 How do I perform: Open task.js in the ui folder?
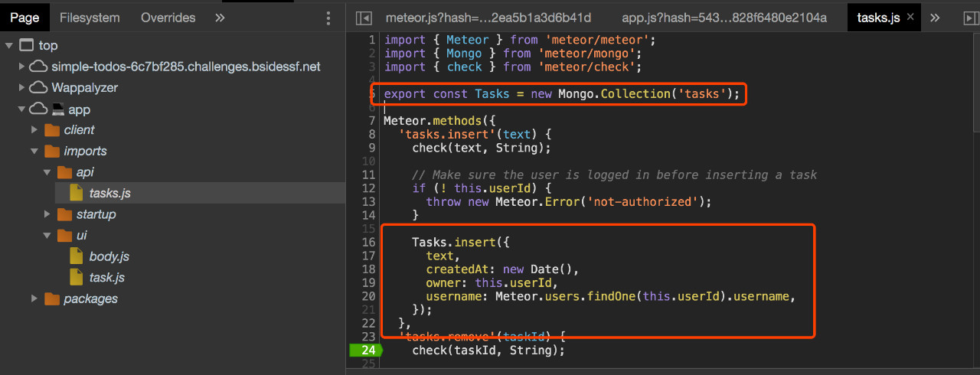[x=106, y=277]
